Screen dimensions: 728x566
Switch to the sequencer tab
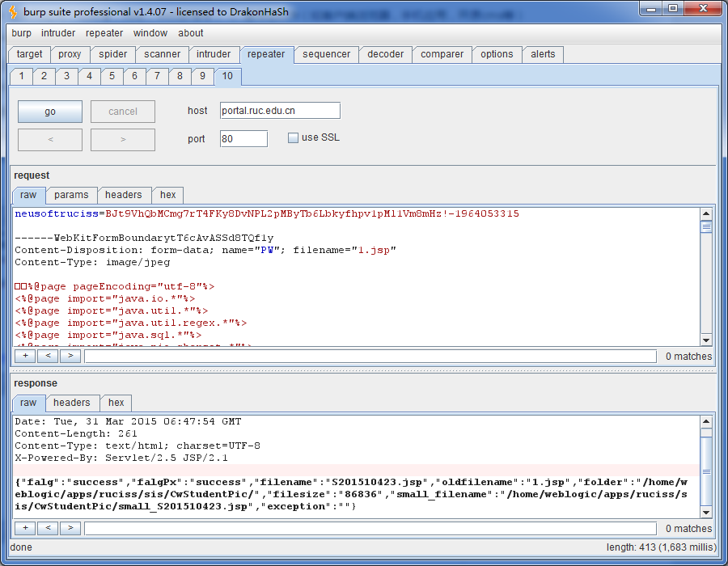tap(327, 54)
